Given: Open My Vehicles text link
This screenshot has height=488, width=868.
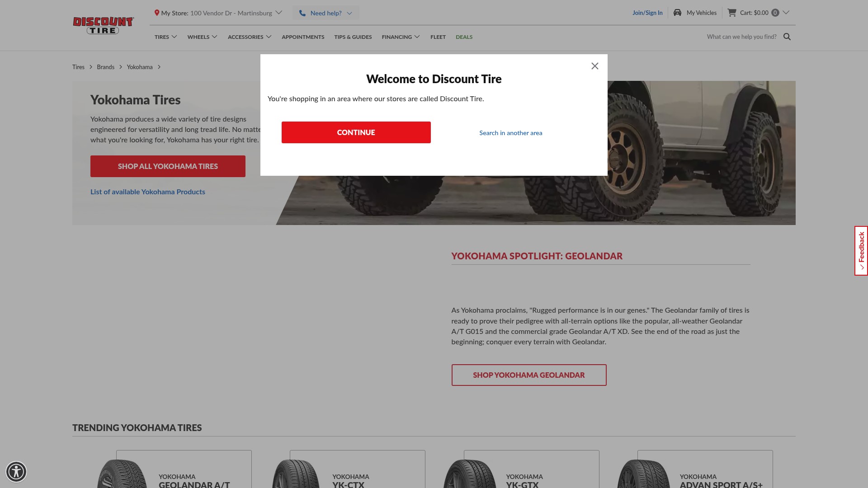Looking at the screenshot, I should point(701,13).
